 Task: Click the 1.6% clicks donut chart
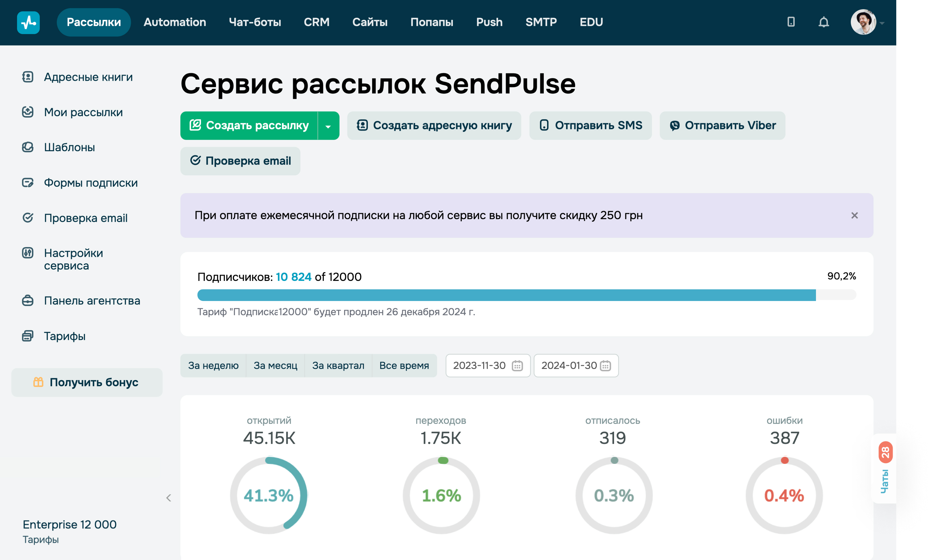click(441, 495)
